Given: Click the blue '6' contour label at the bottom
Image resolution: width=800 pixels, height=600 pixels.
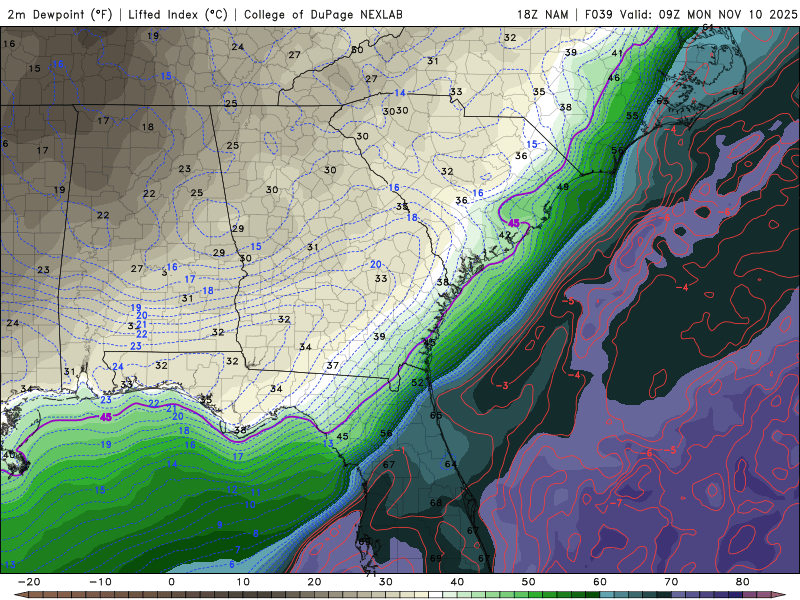Looking at the screenshot, I should point(232,564).
